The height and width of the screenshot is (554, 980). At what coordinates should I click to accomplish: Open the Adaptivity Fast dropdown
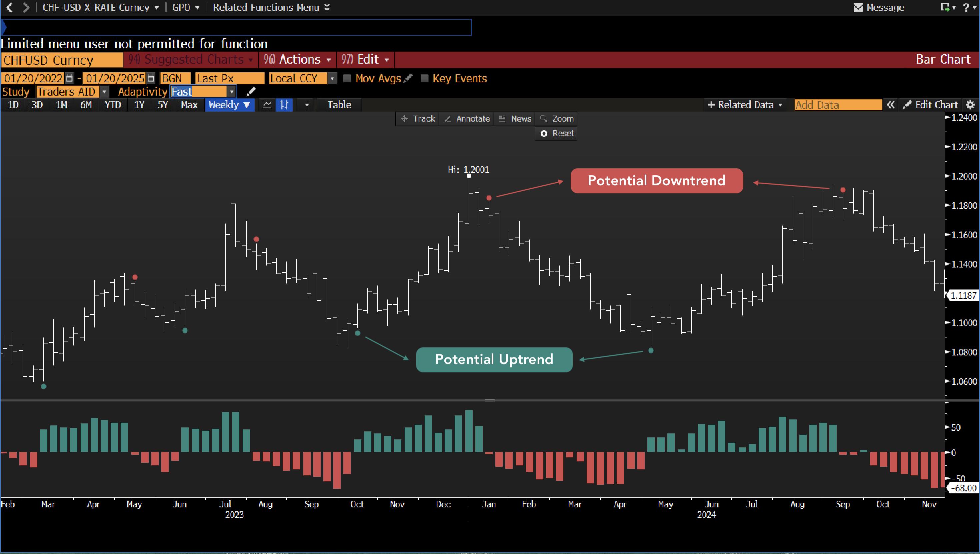[231, 92]
